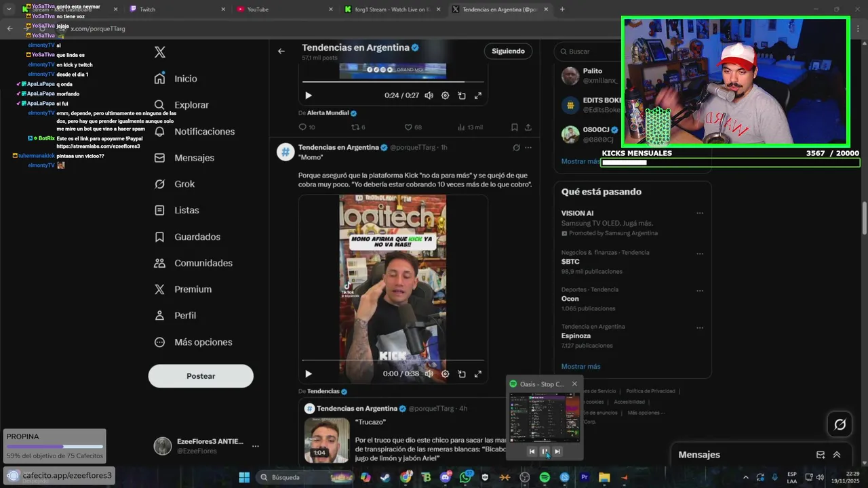The width and height of the screenshot is (868, 488).
Task: Open Perfil in the sidebar
Action: click(176, 316)
